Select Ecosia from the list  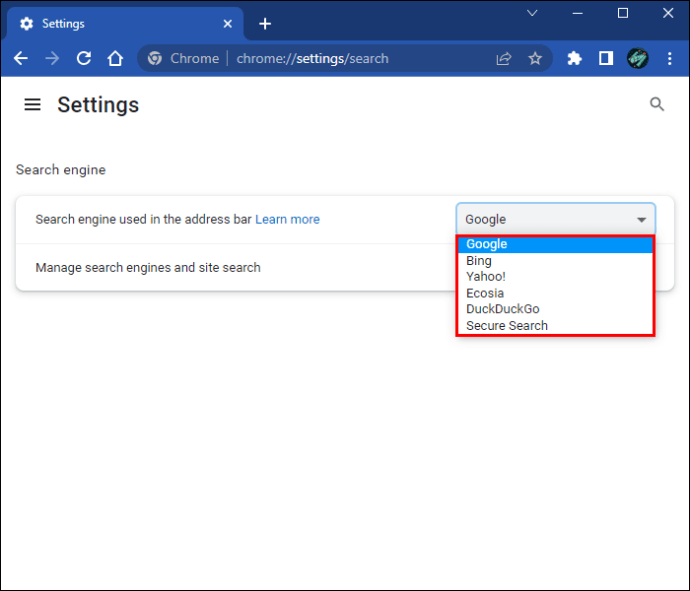[485, 293]
